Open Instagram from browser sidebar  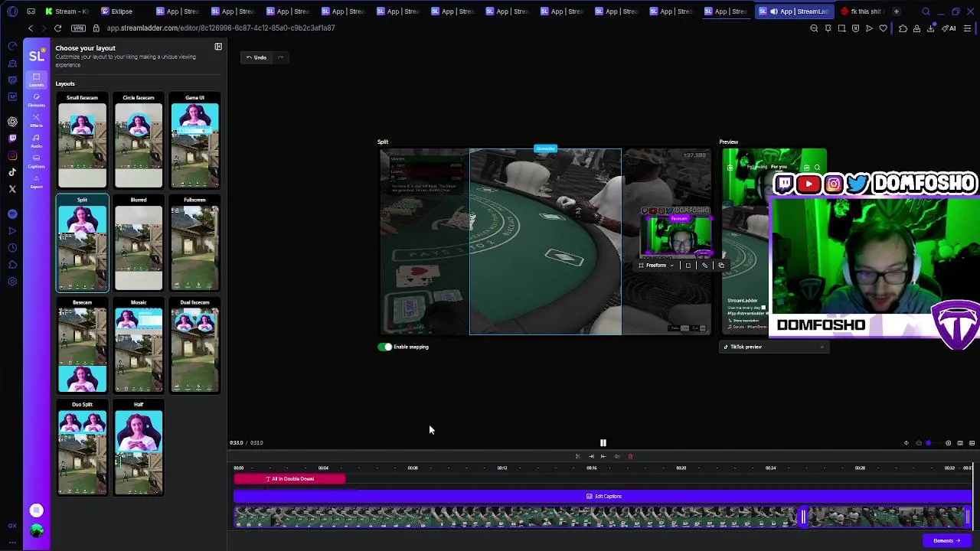12,155
